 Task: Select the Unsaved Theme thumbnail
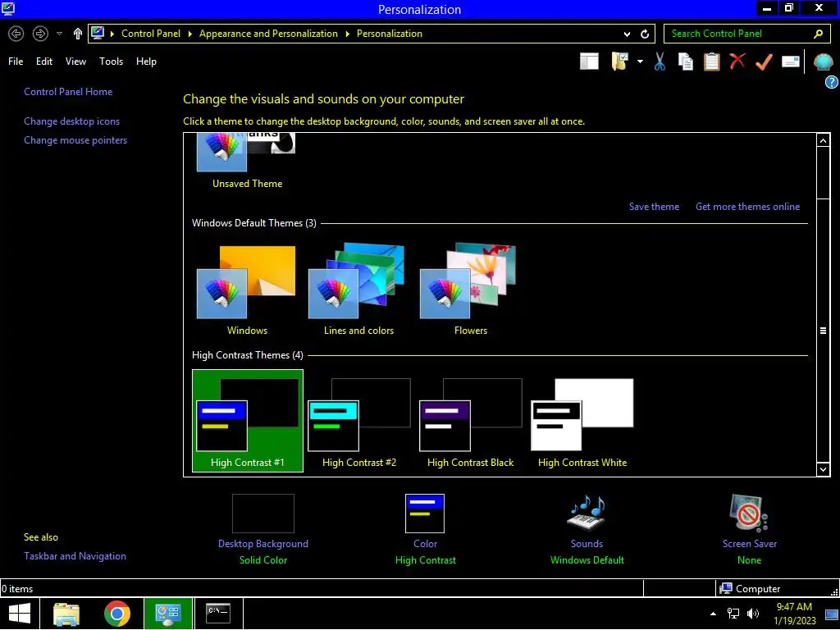[247, 162]
